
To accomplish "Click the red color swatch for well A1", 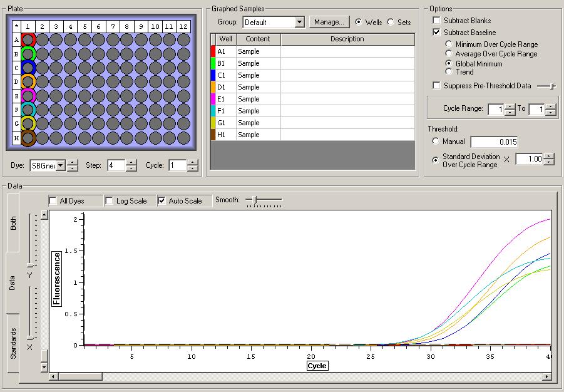I will [213, 51].
